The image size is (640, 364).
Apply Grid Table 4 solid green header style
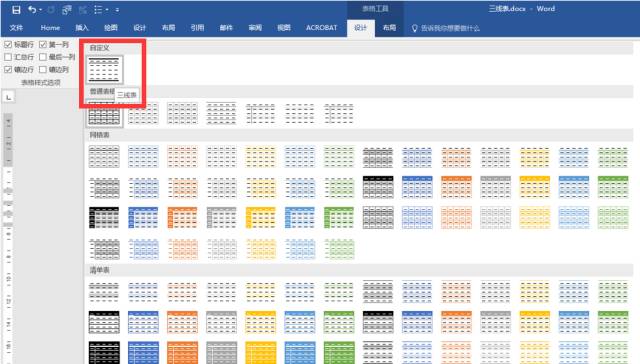(613, 187)
